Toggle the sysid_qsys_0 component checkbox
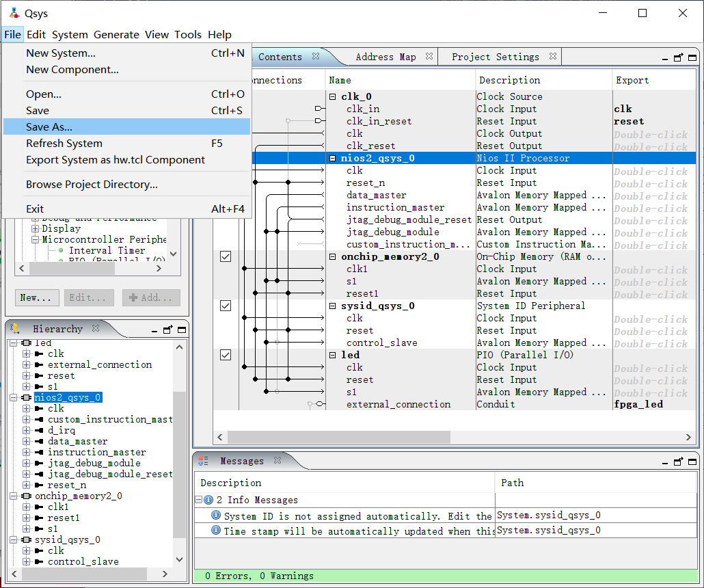The height and width of the screenshot is (588, 704). point(226,306)
